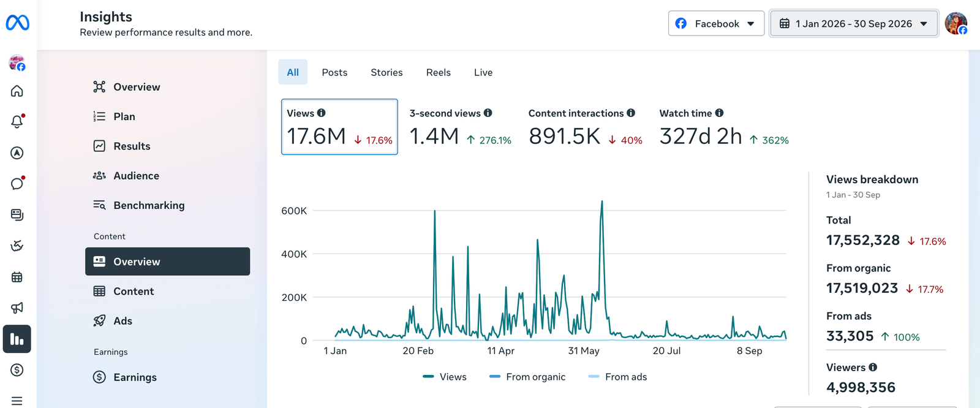
Task: Select the Watch time 327d 2h metric
Action: tap(724, 127)
